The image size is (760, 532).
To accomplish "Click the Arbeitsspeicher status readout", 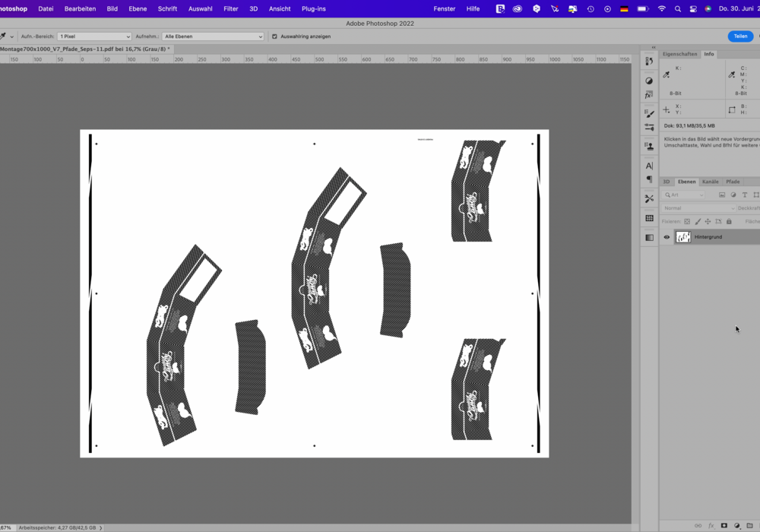I will 57,528.
